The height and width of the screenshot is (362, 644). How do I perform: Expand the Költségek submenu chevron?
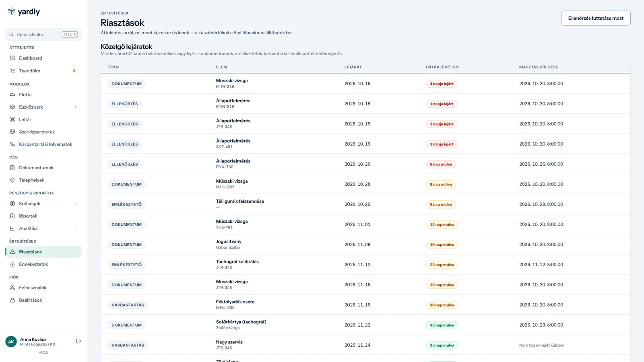tap(76, 204)
